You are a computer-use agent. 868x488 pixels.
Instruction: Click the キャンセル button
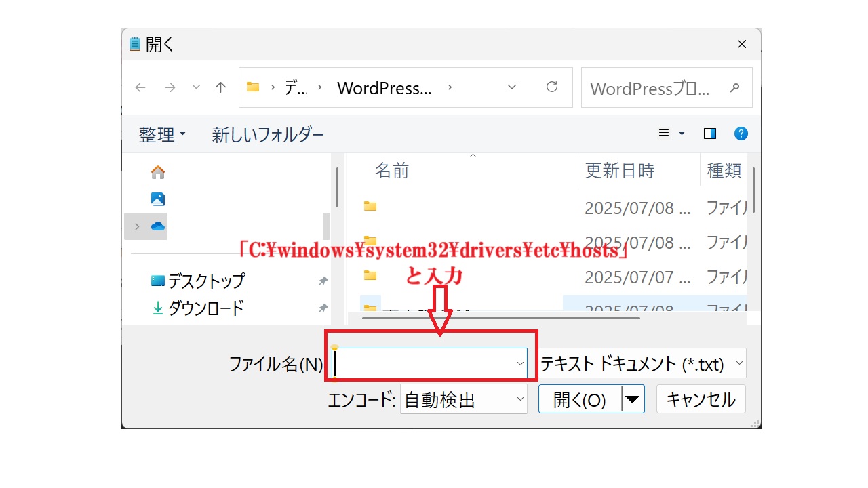pyautogui.click(x=701, y=399)
